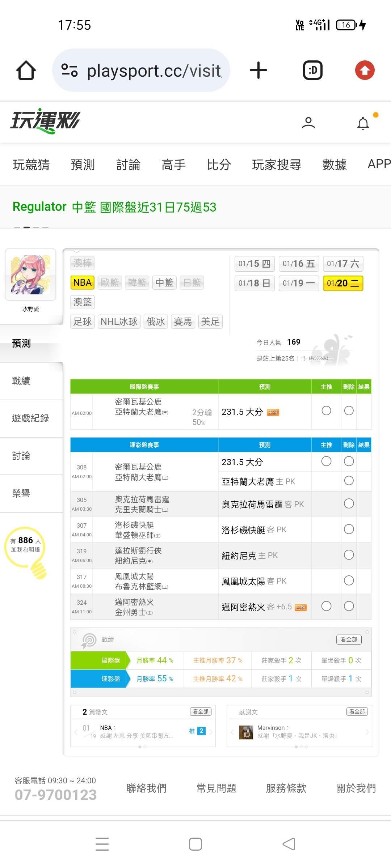This screenshot has height=868, width=391.
Task: Show previous post with left chevron in 發文
Action: 76,732
